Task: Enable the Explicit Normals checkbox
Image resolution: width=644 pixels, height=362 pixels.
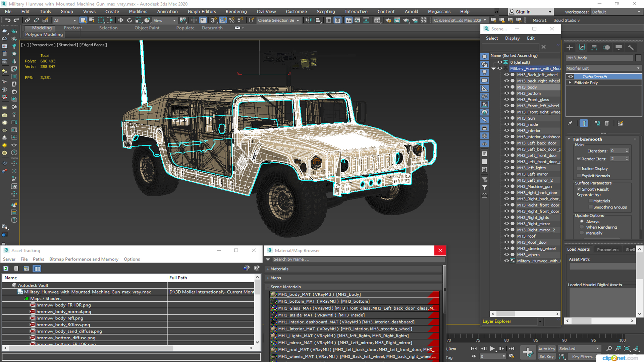Action: tap(579, 176)
